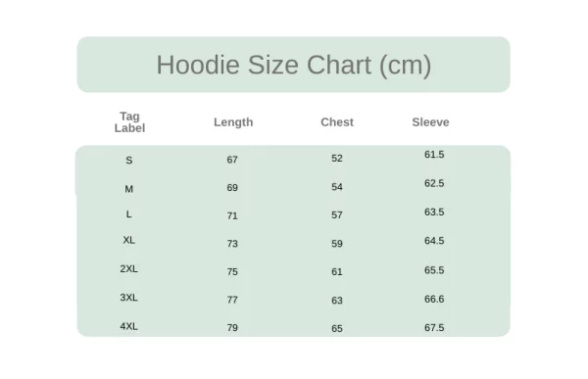Click the chest value 54
The image size is (588, 379).
click(337, 187)
